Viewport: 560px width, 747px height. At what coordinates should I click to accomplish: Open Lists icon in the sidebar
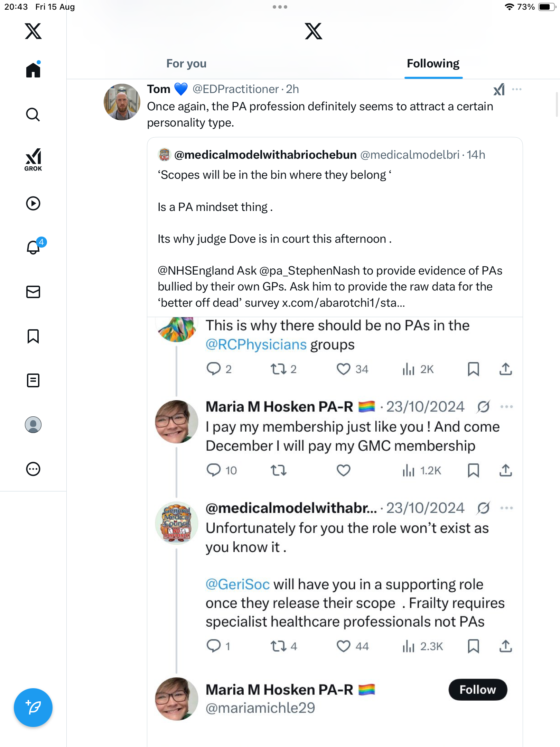33,380
